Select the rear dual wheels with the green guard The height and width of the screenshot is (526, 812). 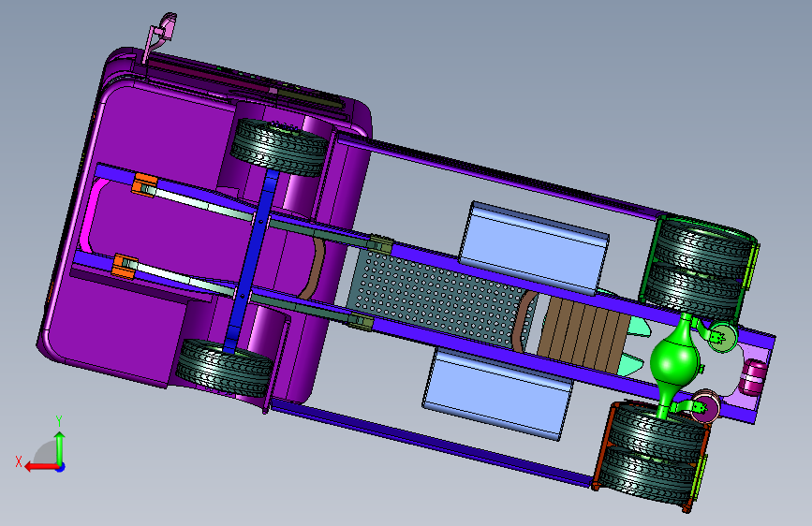[699, 270]
